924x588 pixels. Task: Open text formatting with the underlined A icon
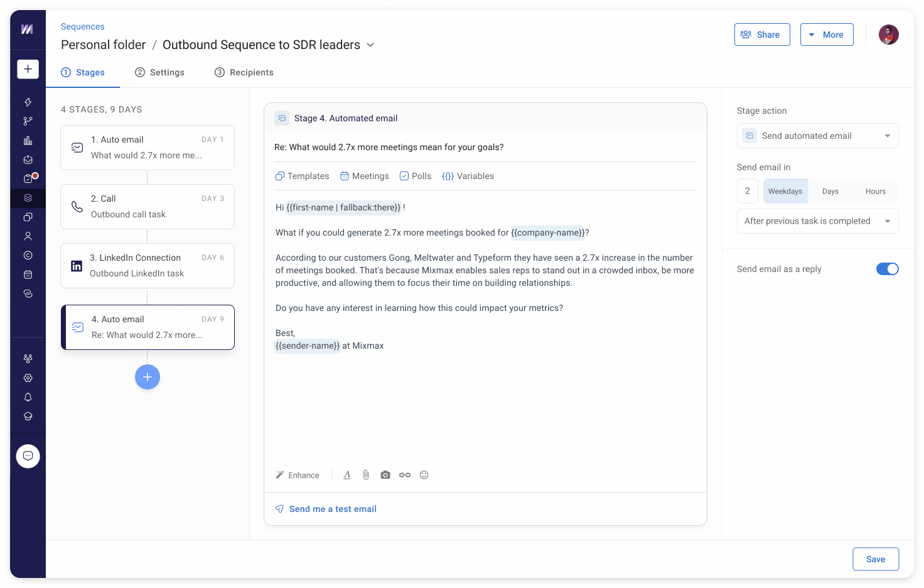click(x=346, y=475)
